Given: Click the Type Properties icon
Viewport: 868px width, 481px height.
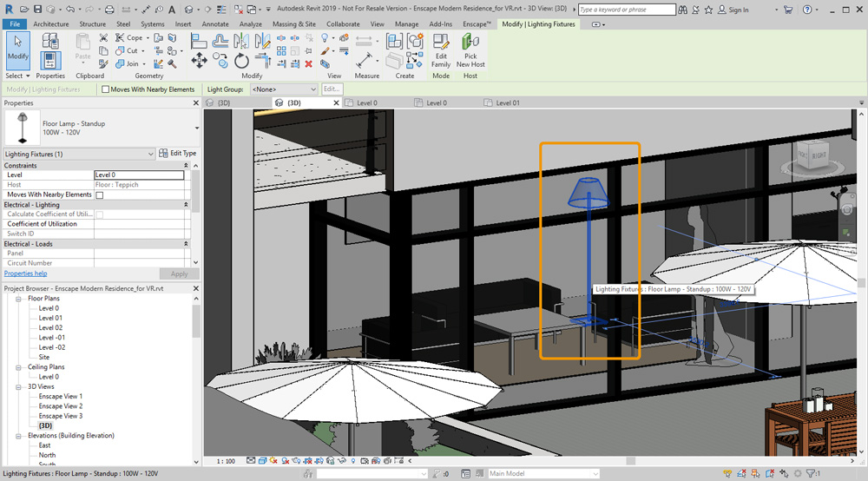Looking at the screenshot, I should (x=49, y=41).
